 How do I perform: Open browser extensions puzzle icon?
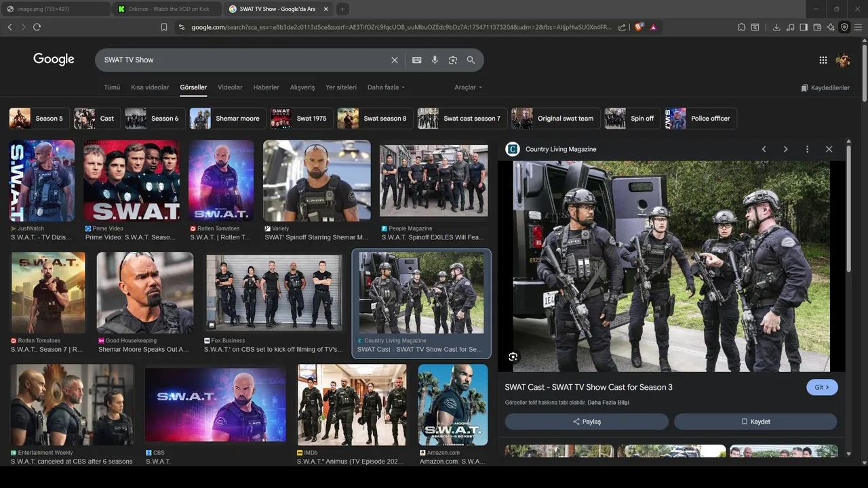741,27
